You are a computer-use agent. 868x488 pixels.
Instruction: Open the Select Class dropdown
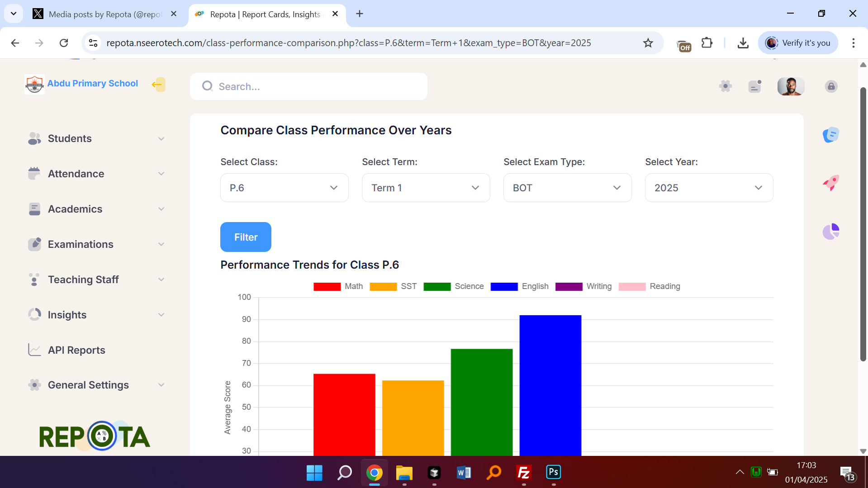click(x=284, y=188)
